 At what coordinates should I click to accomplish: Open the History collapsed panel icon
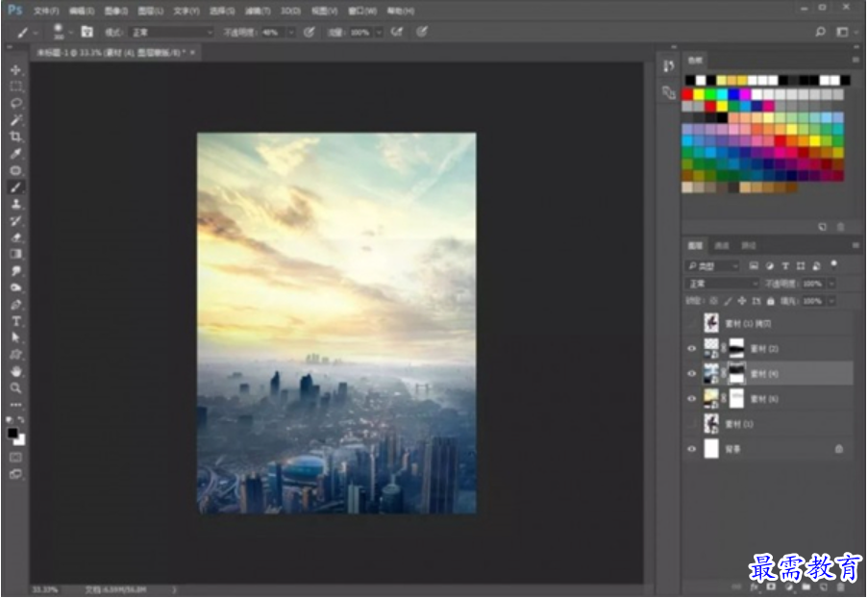point(669,66)
